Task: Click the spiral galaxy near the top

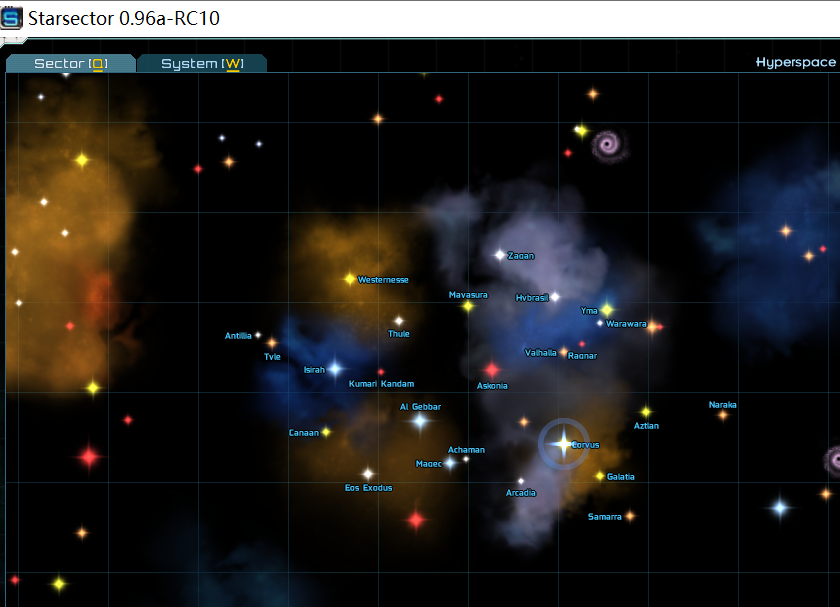Action: [608, 145]
